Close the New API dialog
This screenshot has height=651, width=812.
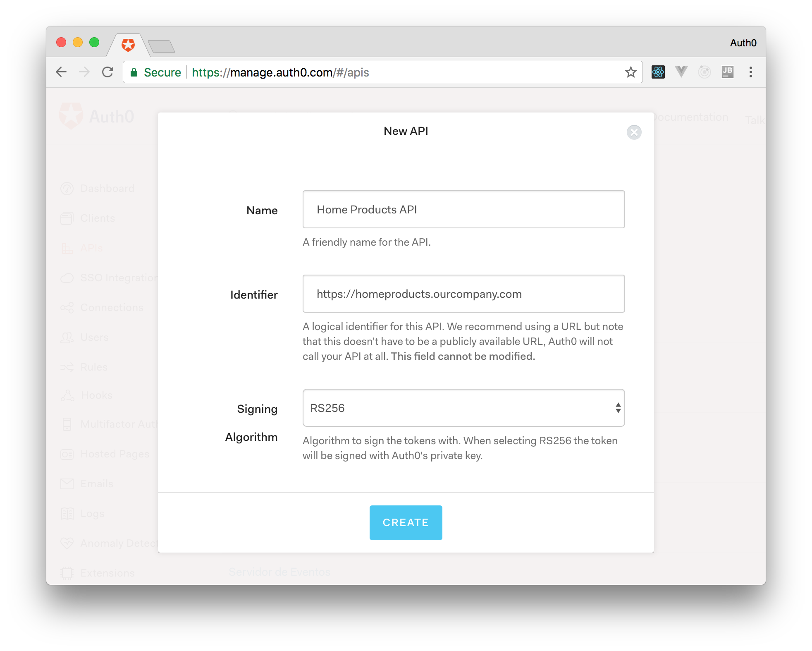(x=634, y=132)
